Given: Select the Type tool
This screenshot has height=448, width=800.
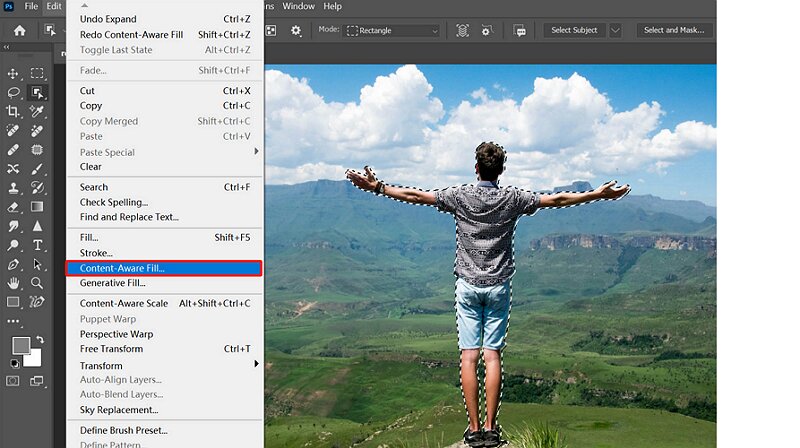Looking at the screenshot, I should pos(38,245).
